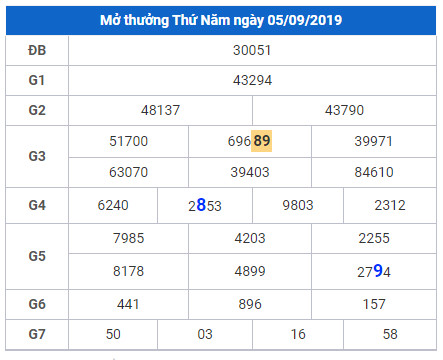Click the G5 number 2255
This screenshot has width=443, height=360.
[374, 238]
